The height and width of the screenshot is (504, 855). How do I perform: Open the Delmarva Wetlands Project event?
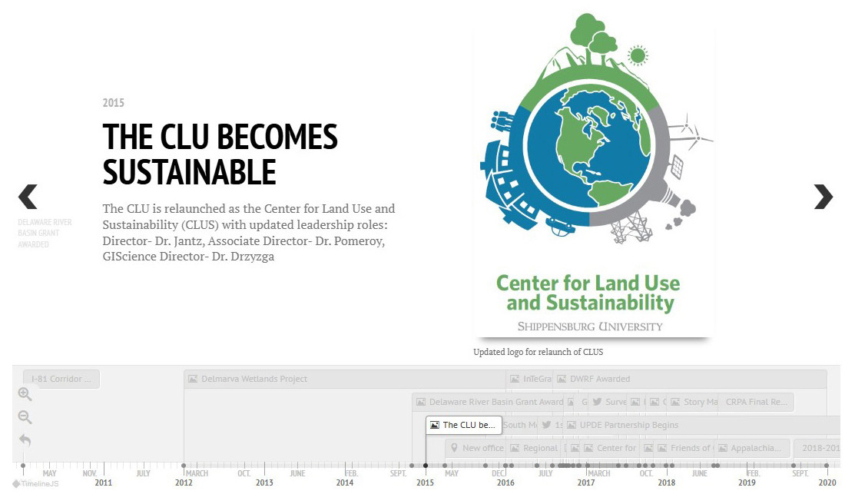pos(254,379)
